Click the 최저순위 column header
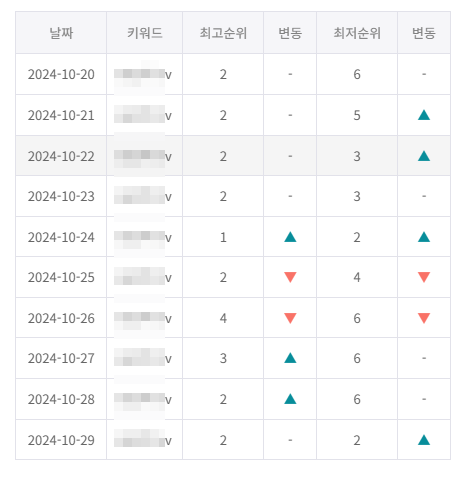 (357, 33)
